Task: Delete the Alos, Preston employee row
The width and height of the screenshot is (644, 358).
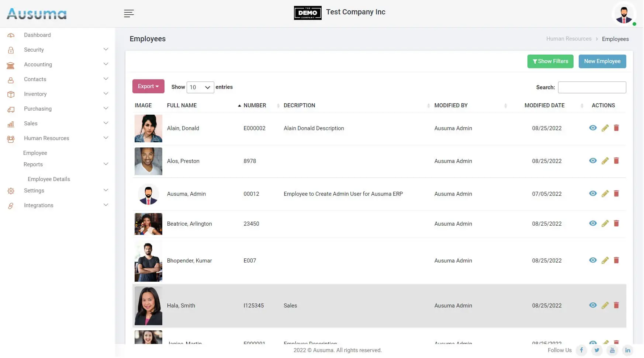Action: click(x=616, y=161)
